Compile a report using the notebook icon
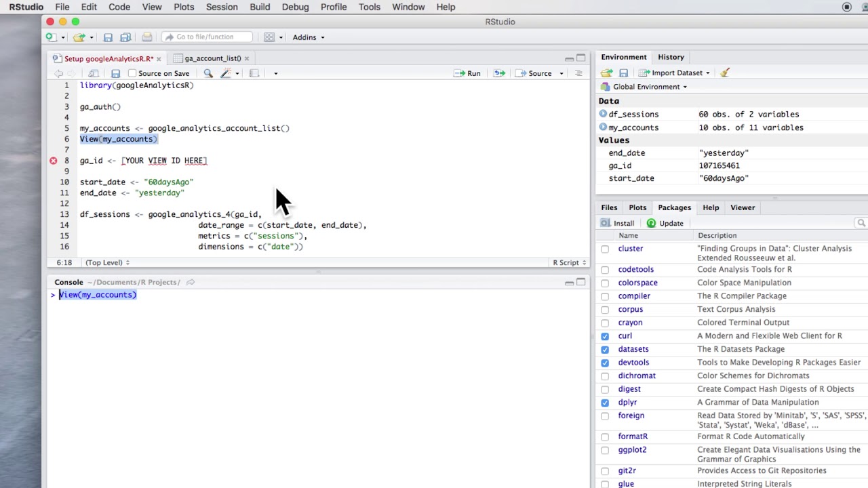The height and width of the screenshot is (488, 868). coord(254,73)
